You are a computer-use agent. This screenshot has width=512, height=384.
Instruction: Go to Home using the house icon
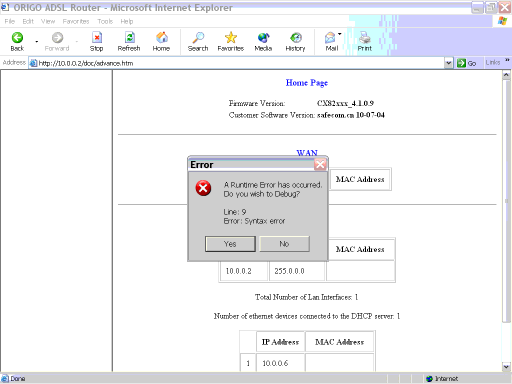[x=162, y=37]
